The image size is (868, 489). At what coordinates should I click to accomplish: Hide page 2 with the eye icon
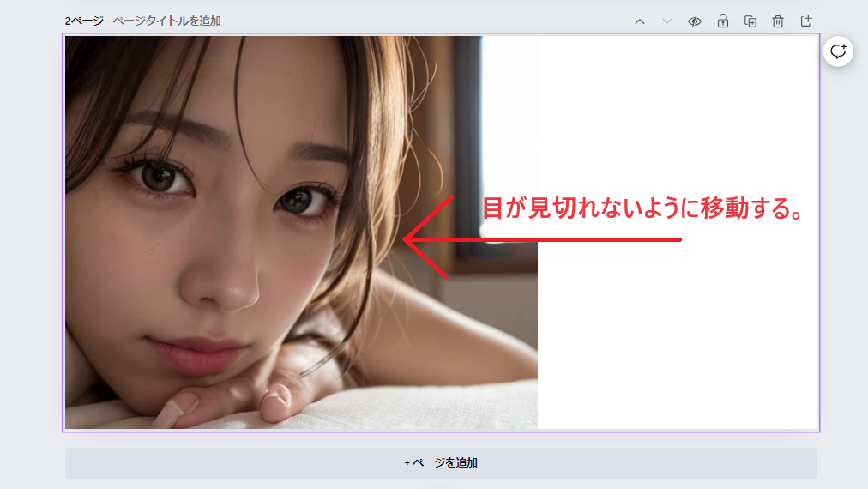695,21
